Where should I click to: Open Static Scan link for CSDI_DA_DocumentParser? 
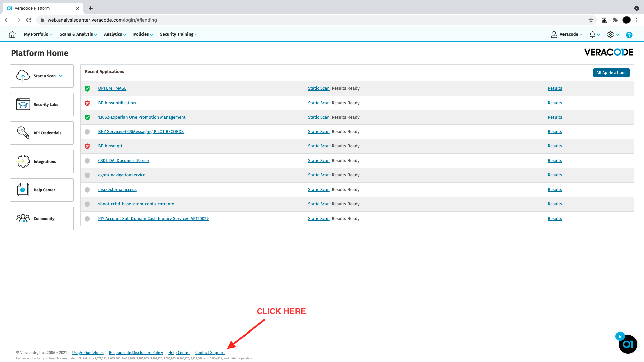point(319,161)
